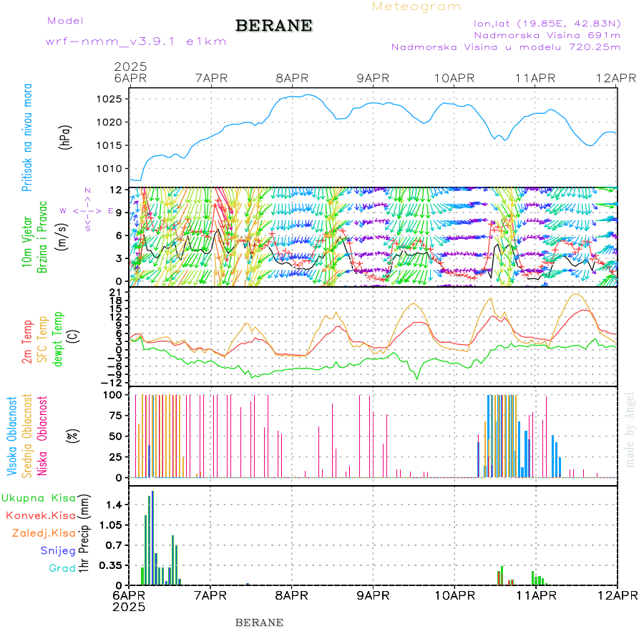Click the 10APR label on the top axis
Screen dimensions: 644x644
point(454,78)
